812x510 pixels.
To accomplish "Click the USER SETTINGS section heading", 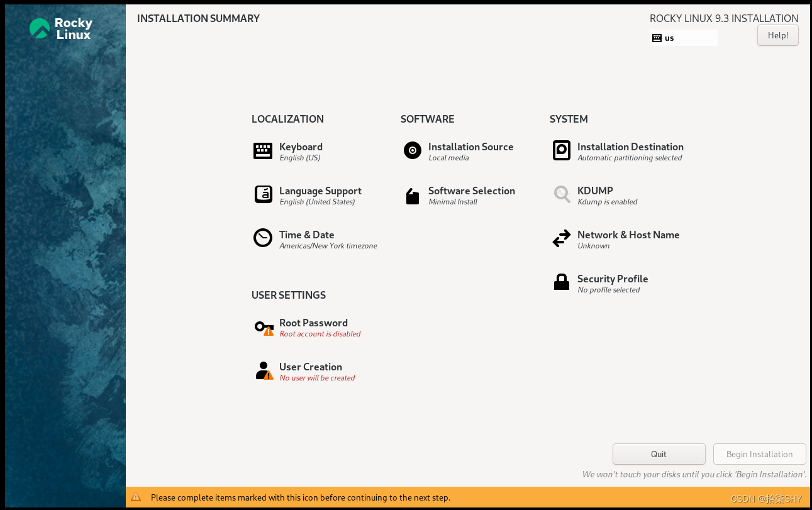I will tap(289, 295).
